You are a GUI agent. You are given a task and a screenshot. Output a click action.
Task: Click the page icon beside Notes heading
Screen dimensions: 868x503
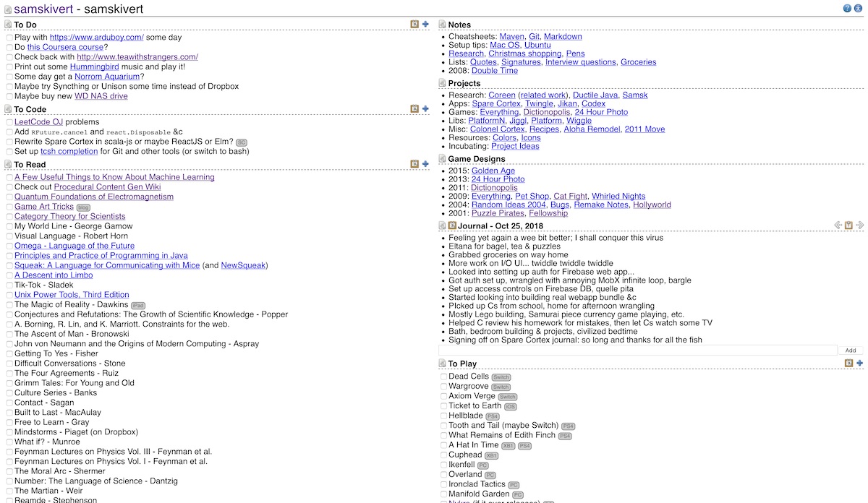click(443, 25)
